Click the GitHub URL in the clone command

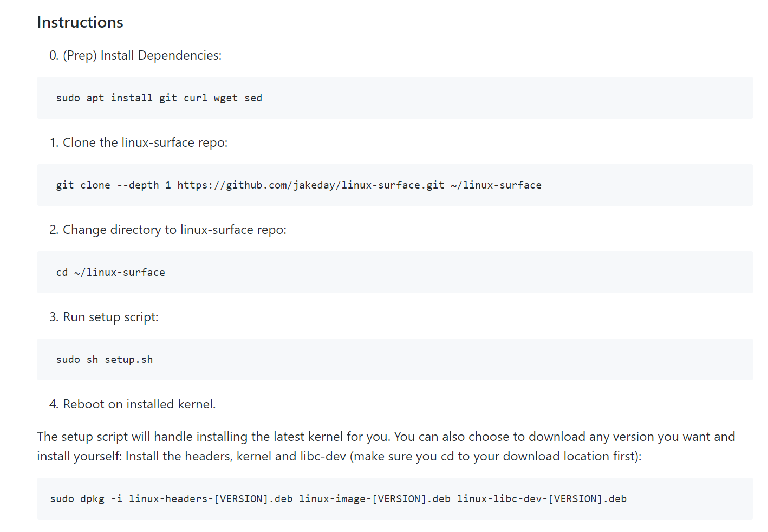pos(310,185)
